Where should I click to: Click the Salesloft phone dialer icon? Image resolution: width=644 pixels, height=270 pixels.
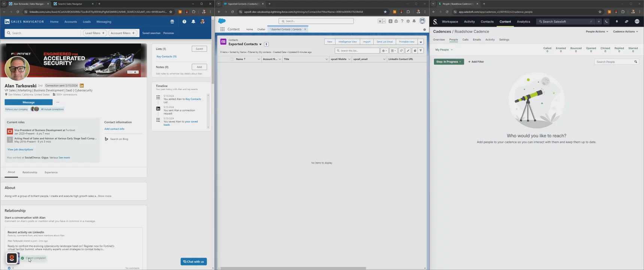tap(606, 22)
